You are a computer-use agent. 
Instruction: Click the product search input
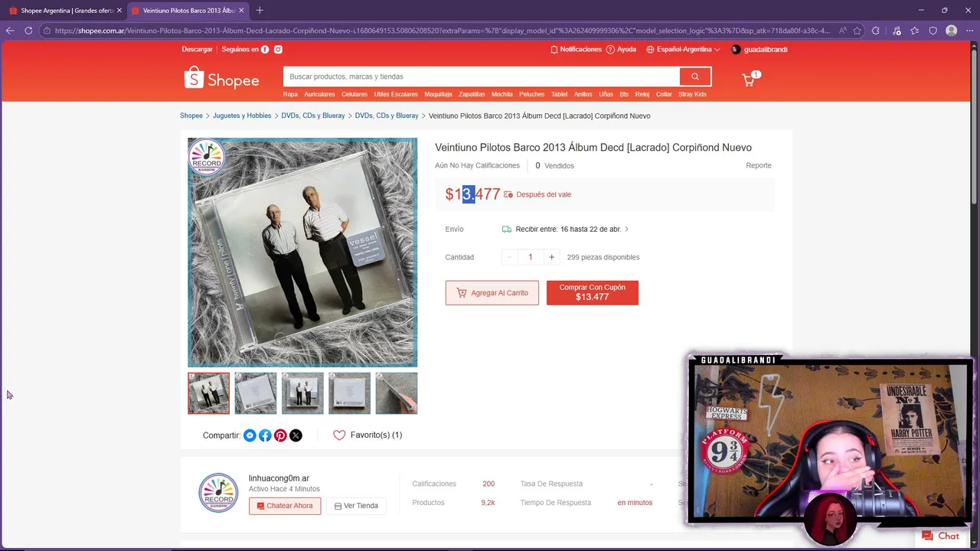pos(482,77)
